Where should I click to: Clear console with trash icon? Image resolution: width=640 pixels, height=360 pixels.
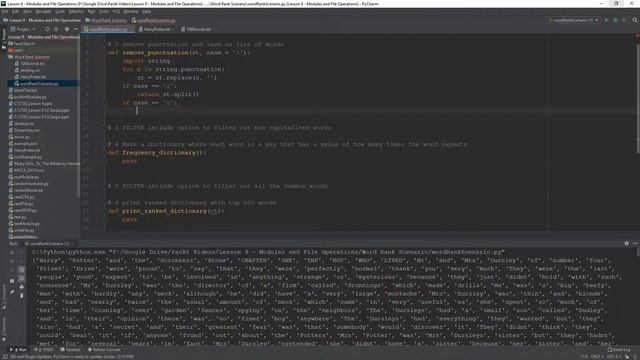tap(22, 296)
